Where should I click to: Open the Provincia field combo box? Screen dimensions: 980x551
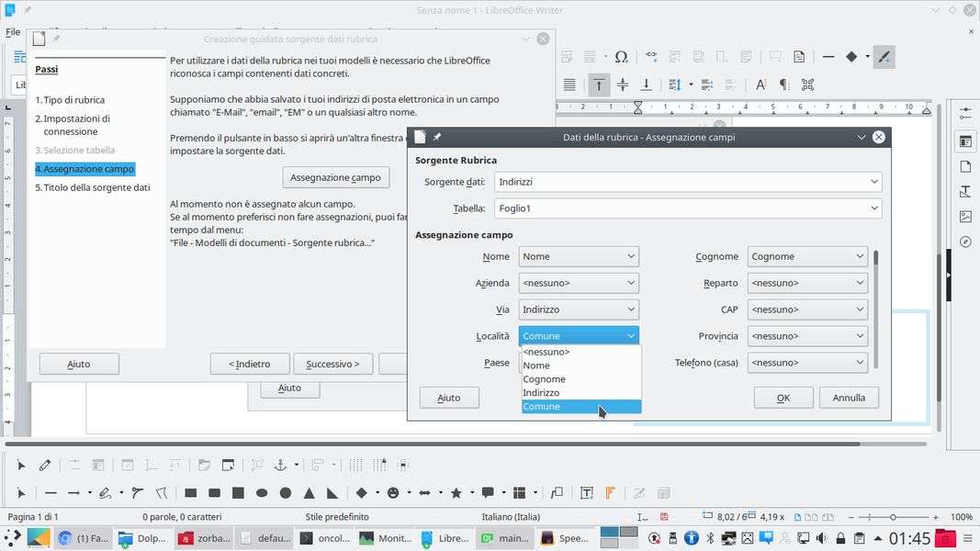[x=806, y=336]
